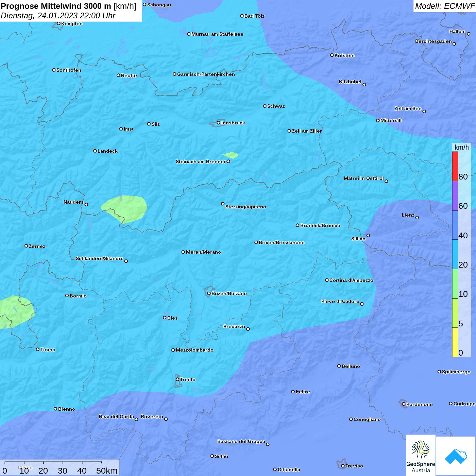Click the 'Modell: ECMWF' label
This screenshot has width=476, height=476.
(x=445, y=6)
